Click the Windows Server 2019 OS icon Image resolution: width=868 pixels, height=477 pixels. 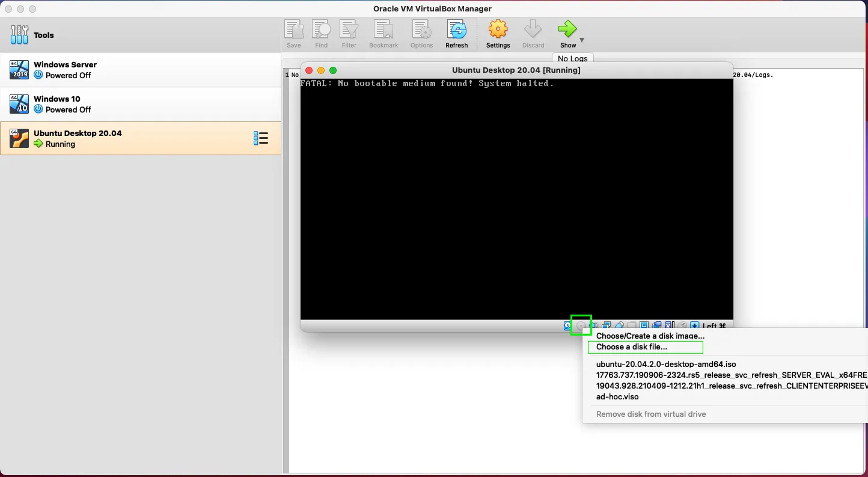pos(19,70)
